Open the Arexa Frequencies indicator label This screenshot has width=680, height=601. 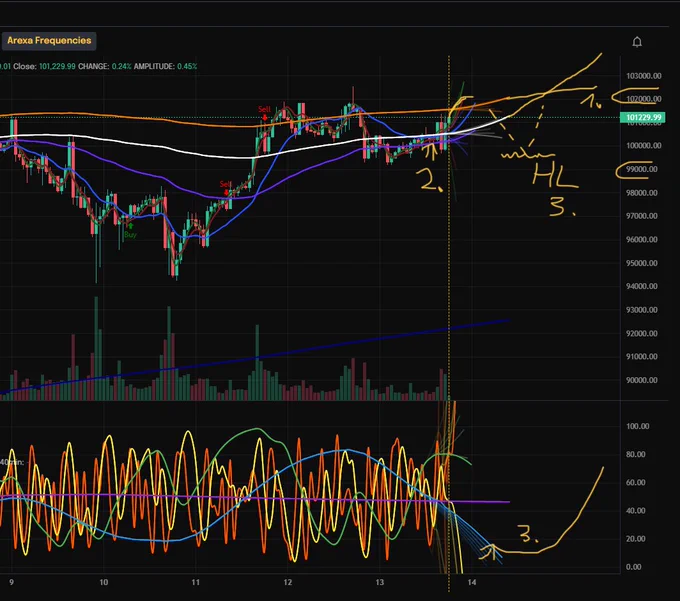(49, 41)
